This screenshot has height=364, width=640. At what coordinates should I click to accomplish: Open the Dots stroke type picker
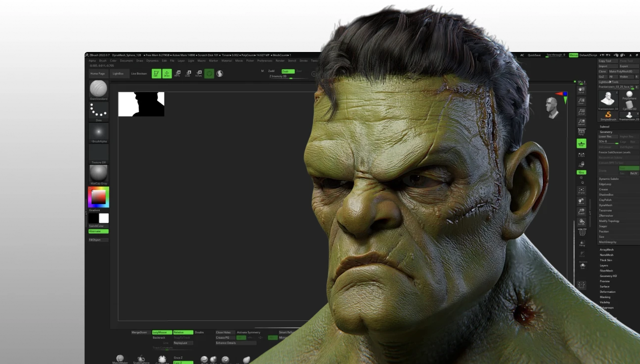[98, 111]
